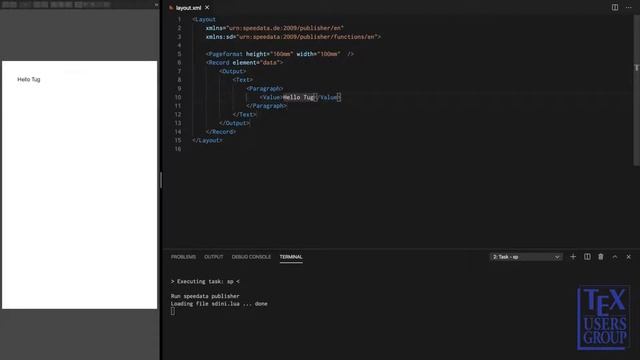640x360 pixels.
Task: Click 'Hello Tug' text inside Value element
Action: [298, 97]
